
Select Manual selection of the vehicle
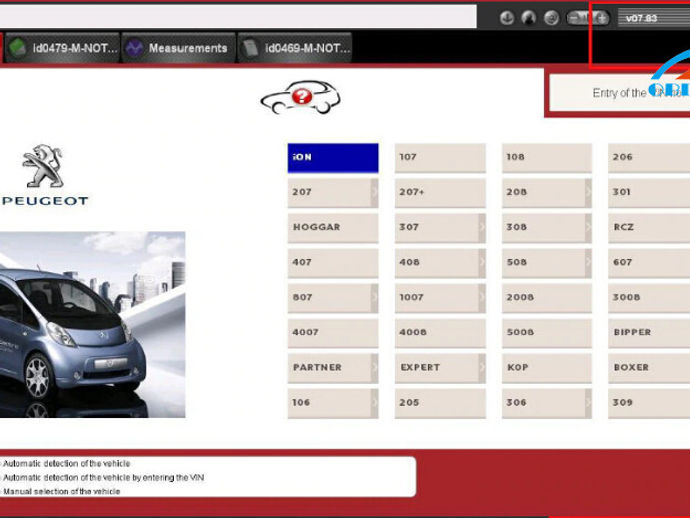[x=61, y=491]
